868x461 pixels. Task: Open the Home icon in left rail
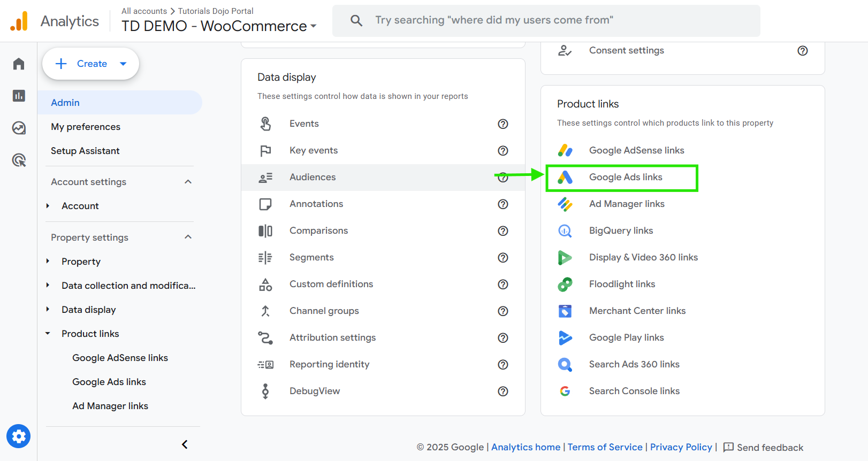click(19, 64)
